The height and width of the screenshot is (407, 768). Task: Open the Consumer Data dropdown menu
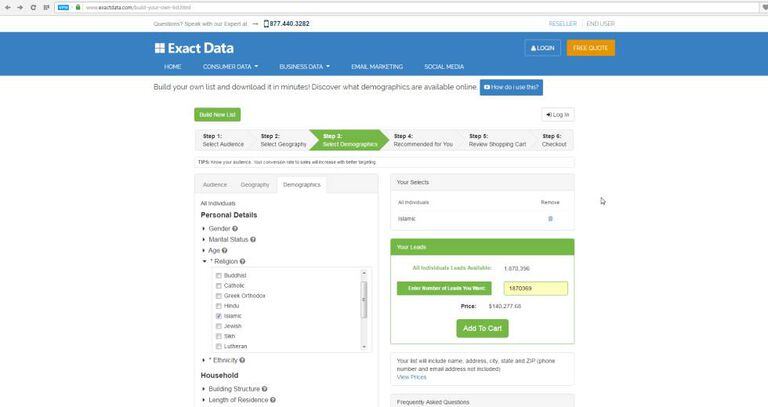(230, 67)
